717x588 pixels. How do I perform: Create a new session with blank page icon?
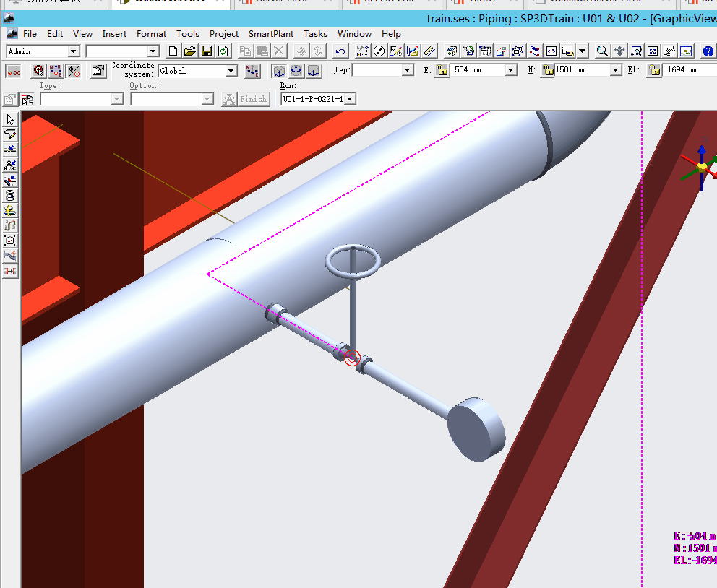pos(173,51)
